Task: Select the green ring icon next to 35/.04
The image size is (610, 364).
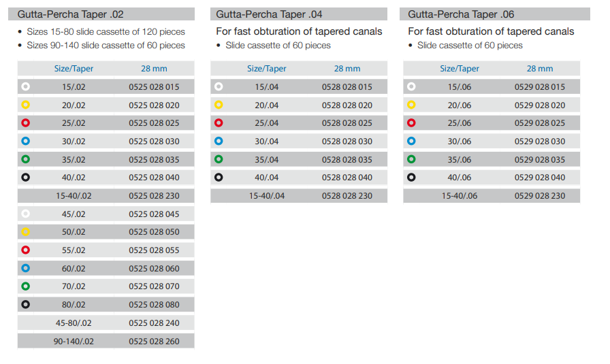Action: pyautogui.click(x=219, y=159)
